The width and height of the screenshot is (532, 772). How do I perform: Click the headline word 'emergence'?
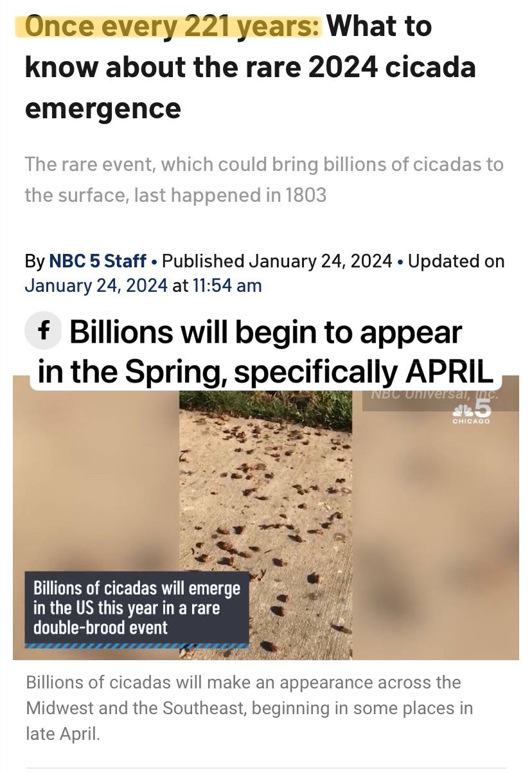point(103,108)
